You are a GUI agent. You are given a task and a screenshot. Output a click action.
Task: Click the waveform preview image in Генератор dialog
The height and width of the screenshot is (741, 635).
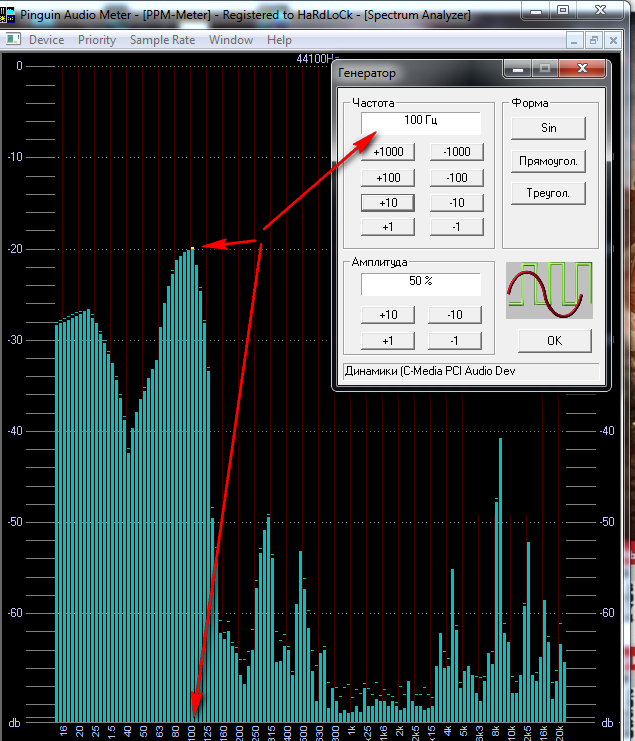tap(549, 290)
